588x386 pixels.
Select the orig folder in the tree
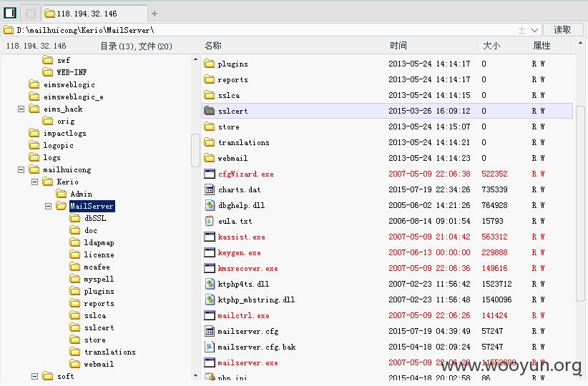tap(59, 121)
